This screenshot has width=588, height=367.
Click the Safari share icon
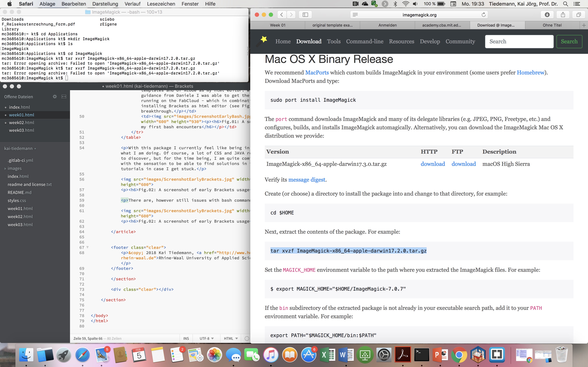click(563, 15)
